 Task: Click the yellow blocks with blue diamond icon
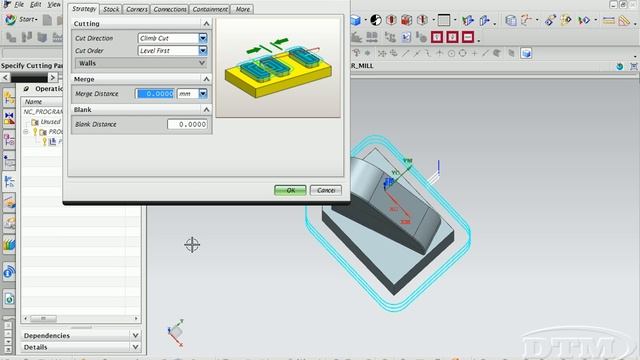tap(566, 20)
